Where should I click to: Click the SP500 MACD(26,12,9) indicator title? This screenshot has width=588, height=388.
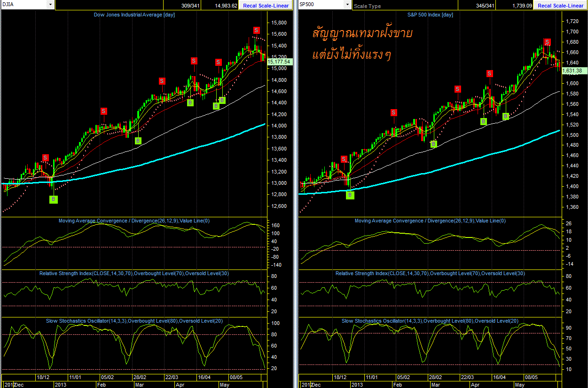click(430, 221)
